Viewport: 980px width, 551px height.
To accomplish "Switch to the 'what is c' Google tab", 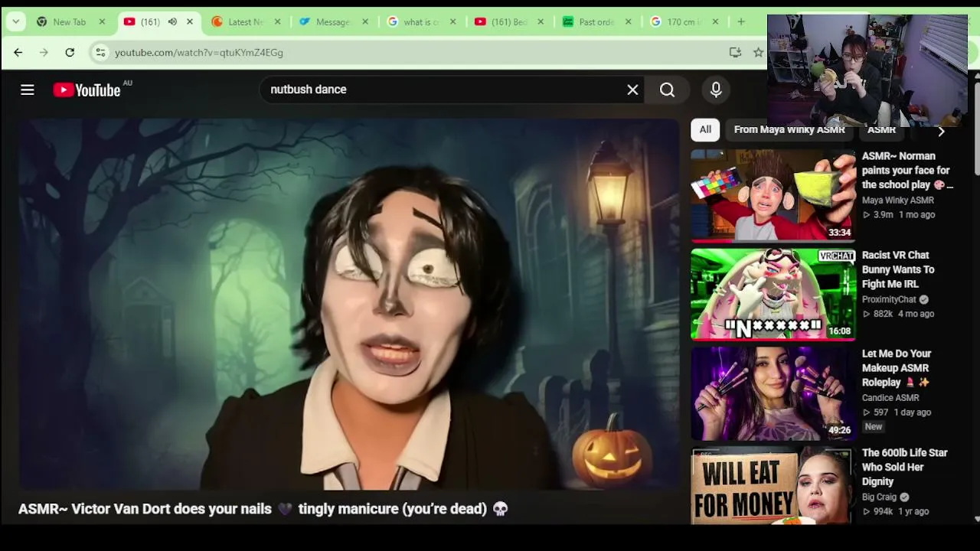I will [x=420, y=21].
